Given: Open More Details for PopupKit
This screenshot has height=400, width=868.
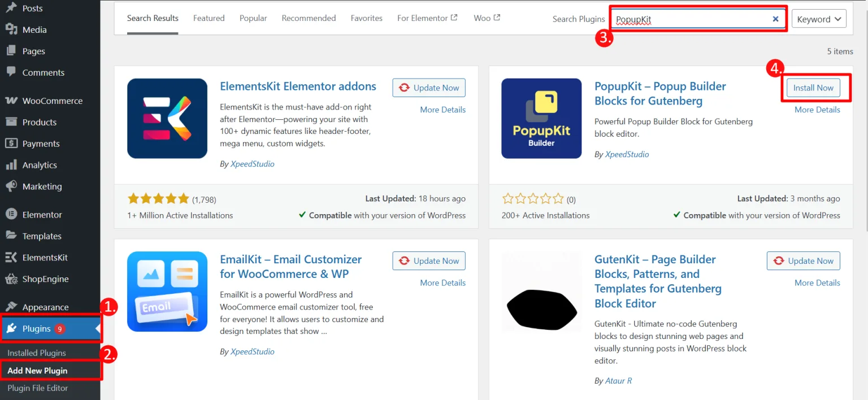Looking at the screenshot, I should coord(817,110).
